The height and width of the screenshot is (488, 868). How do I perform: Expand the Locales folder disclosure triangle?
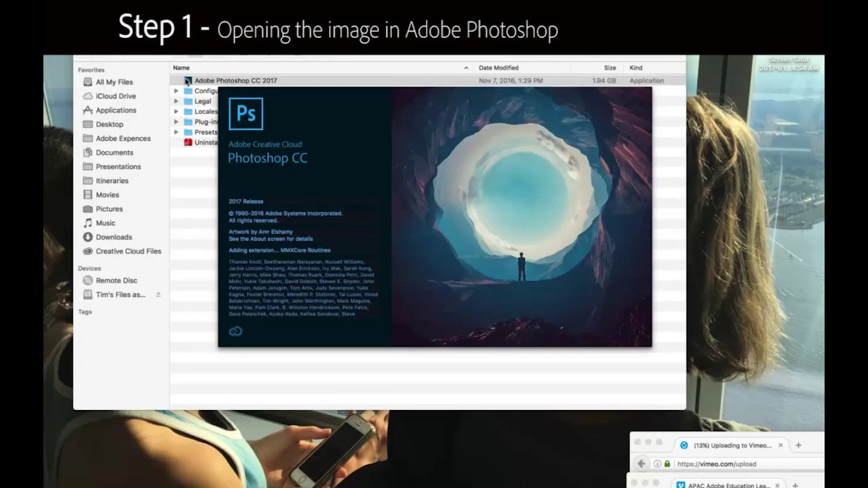click(176, 112)
